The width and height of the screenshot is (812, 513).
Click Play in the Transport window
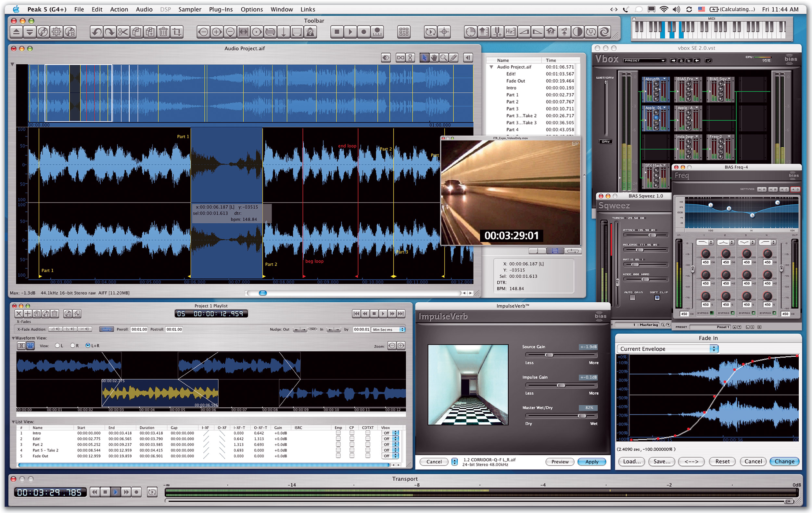coord(115,492)
